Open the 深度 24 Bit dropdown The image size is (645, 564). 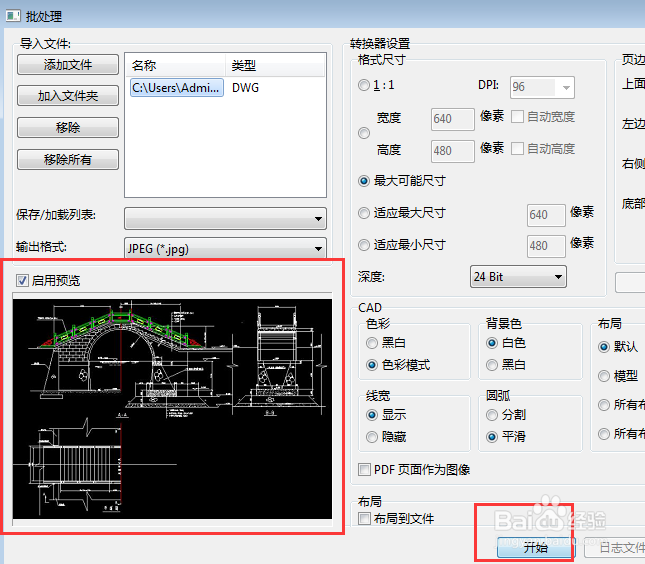click(518, 276)
